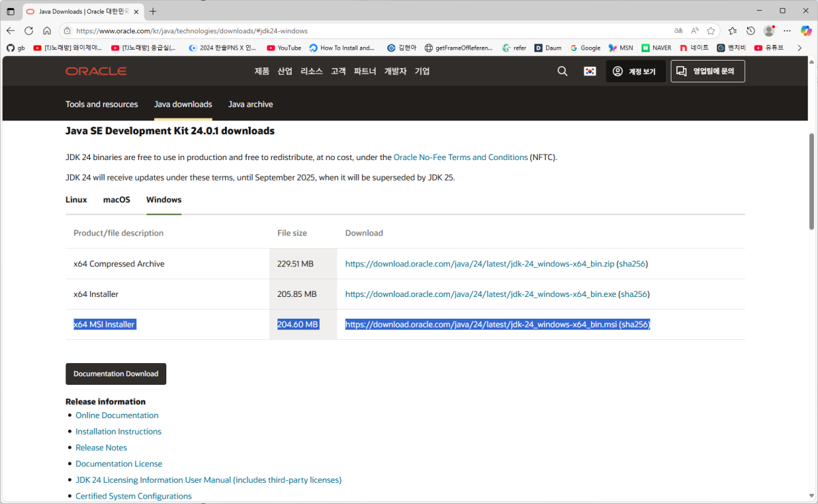Open the getFrameOfReference bookmark
Image resolution: width=818 pixels, height=504 pixels.
tap(458, 48)
